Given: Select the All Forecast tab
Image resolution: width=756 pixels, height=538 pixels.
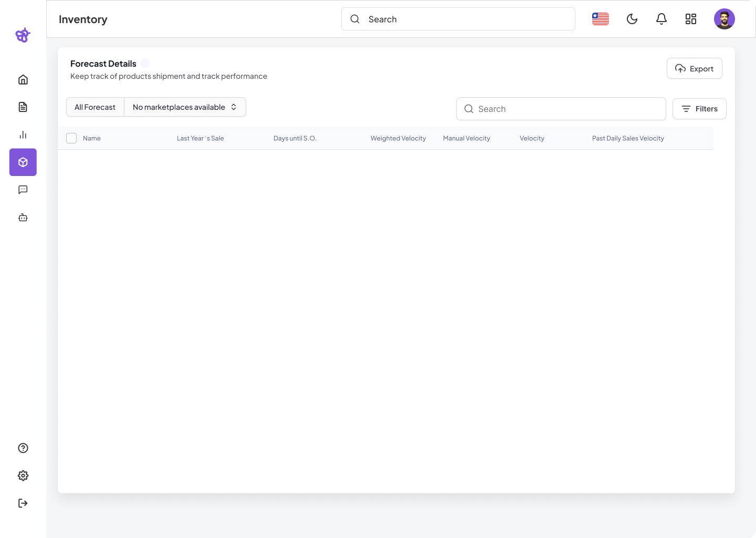Looking at the screenshot, I should coord(95,107).
